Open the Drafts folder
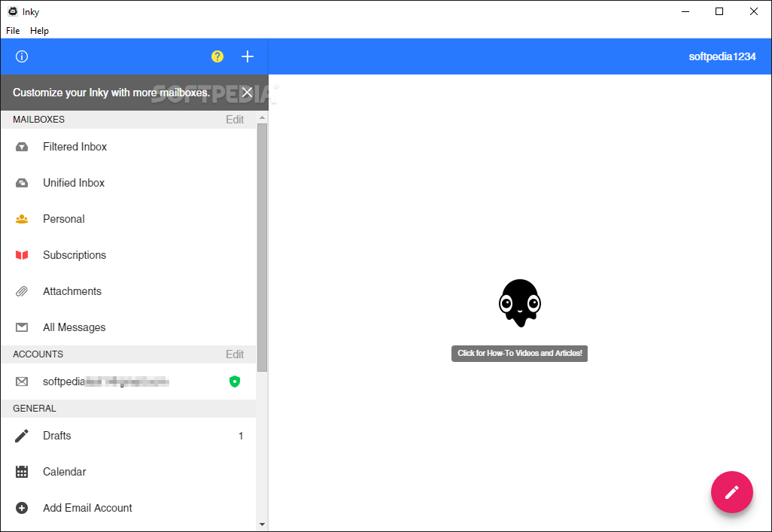 coord(129,436)
